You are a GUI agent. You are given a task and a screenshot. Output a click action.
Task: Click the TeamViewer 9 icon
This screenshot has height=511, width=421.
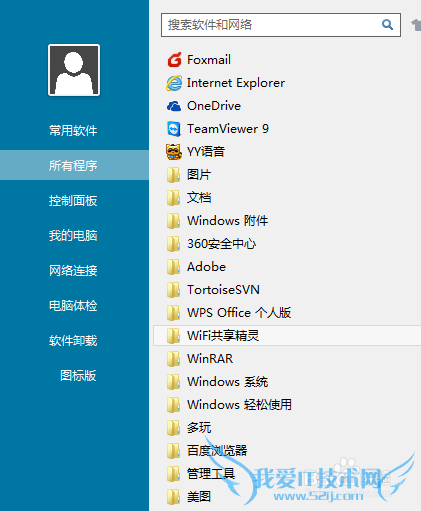pos(174,129)
